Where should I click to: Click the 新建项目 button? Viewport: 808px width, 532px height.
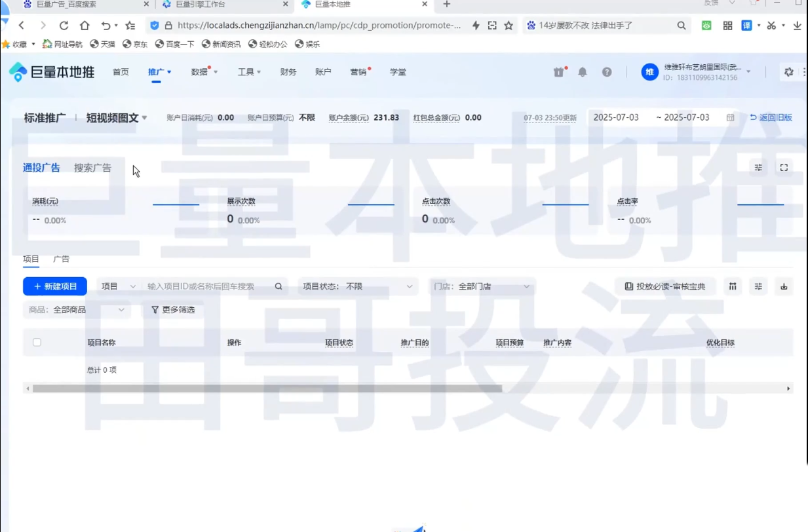55,286
